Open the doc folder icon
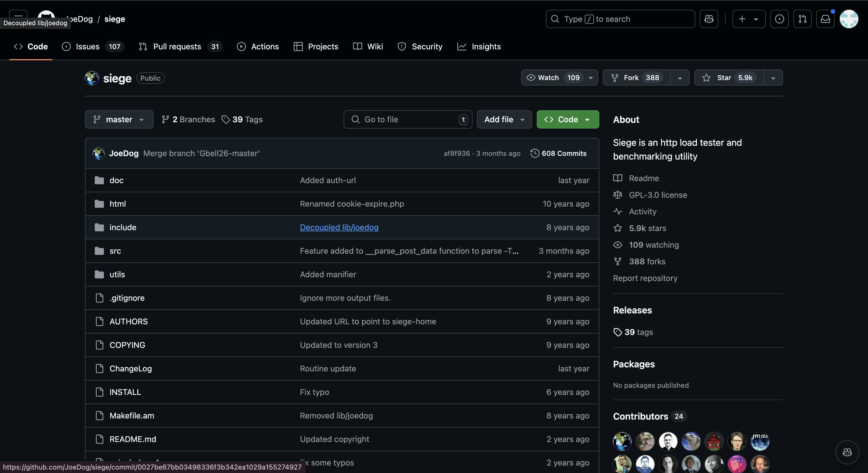868x473 pixels. click(99, 180)
